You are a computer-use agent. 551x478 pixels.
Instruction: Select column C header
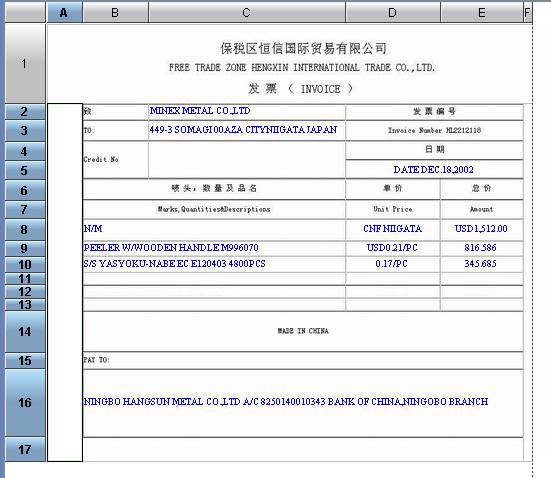(247, 13)
